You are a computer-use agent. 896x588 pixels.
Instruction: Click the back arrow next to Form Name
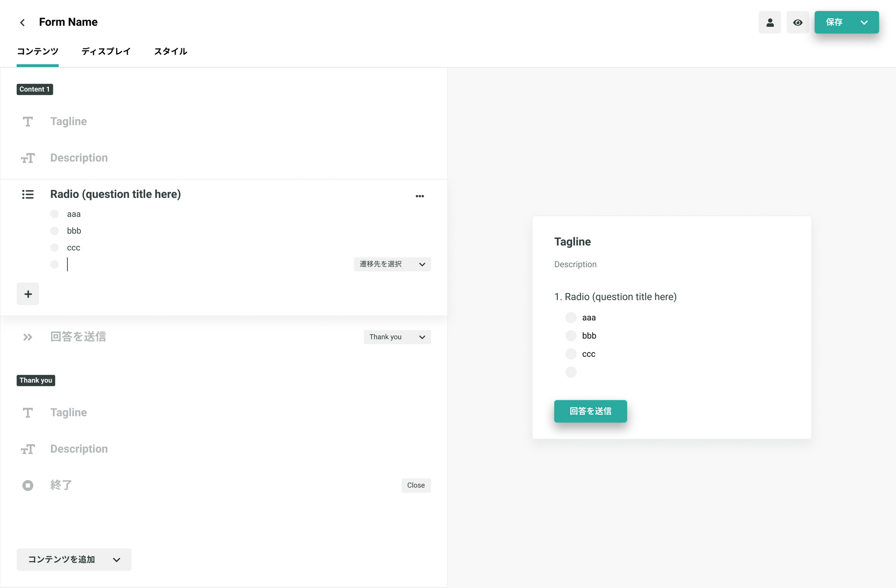(x=22, y=22)
